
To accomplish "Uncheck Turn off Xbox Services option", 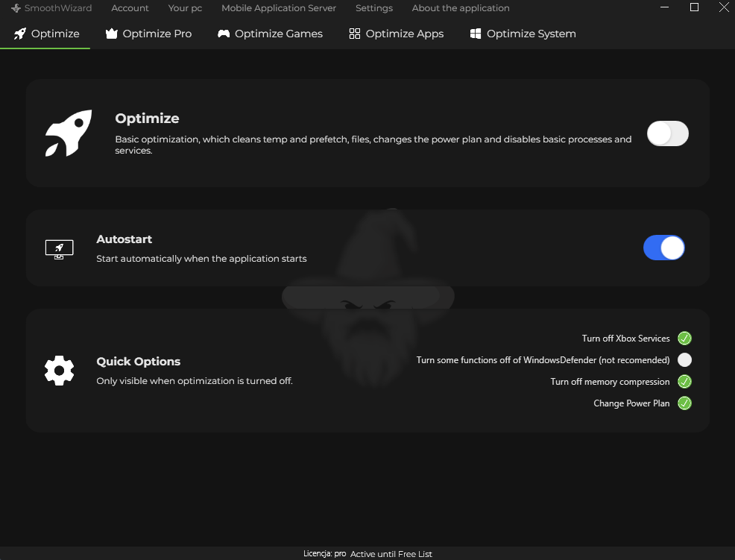I will 684,338.
